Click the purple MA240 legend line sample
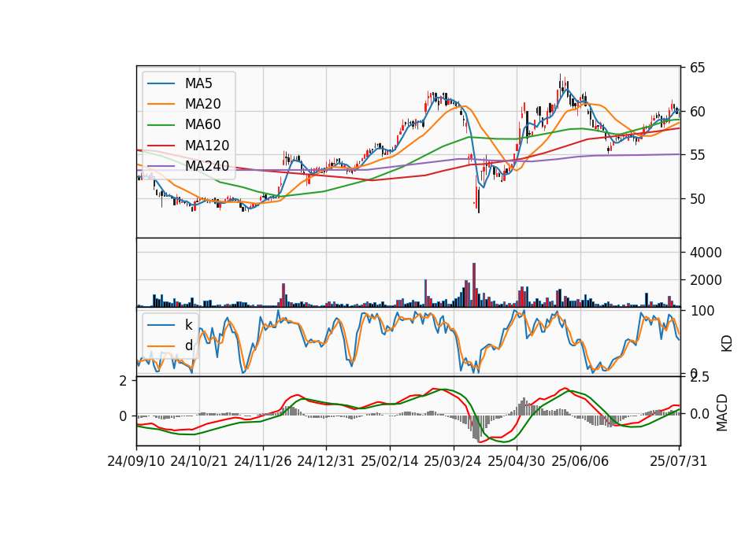756x543 pixels. 161,167
